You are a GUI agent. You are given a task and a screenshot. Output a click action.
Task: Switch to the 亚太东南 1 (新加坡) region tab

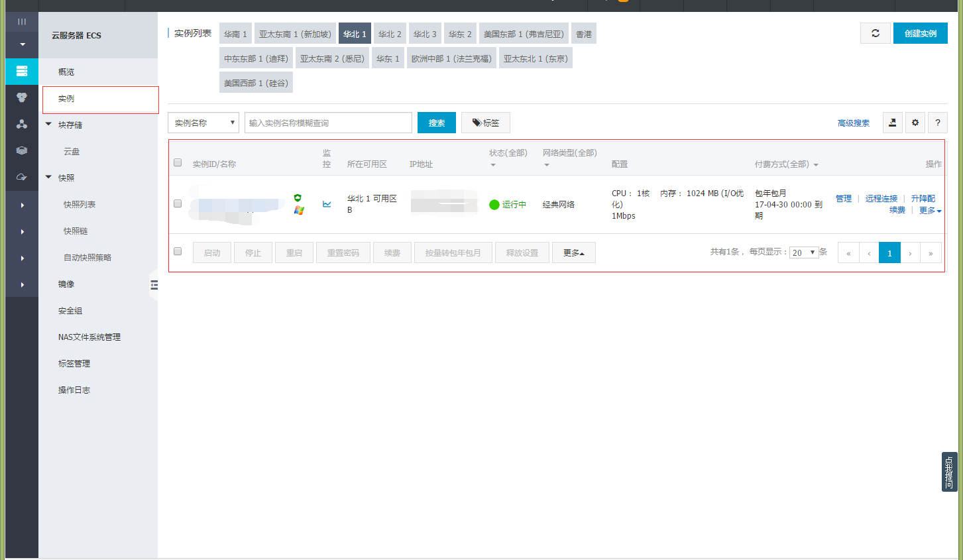pos(295,34)
